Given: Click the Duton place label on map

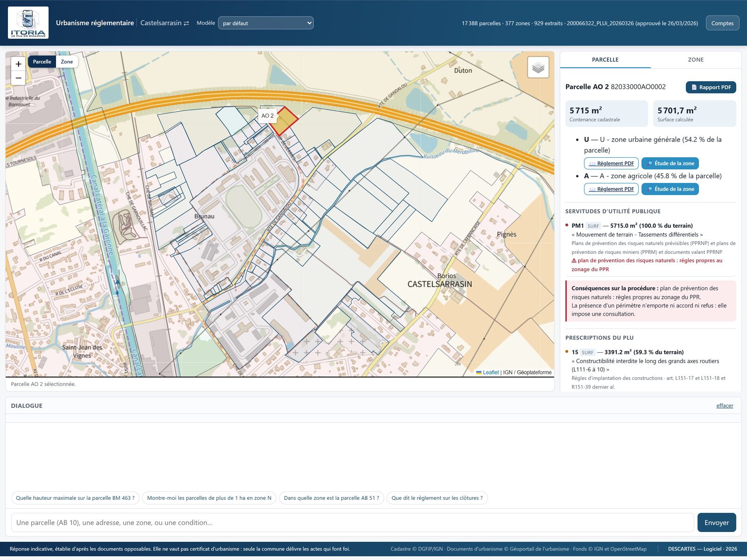Looking at the screenshot, I should click(x=463, y=70).
